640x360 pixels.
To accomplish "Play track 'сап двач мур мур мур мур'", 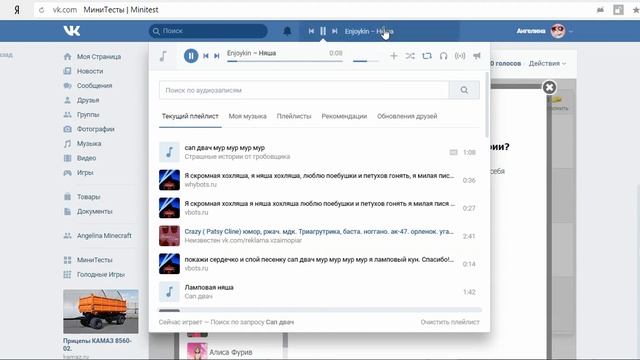I will 319,152.
